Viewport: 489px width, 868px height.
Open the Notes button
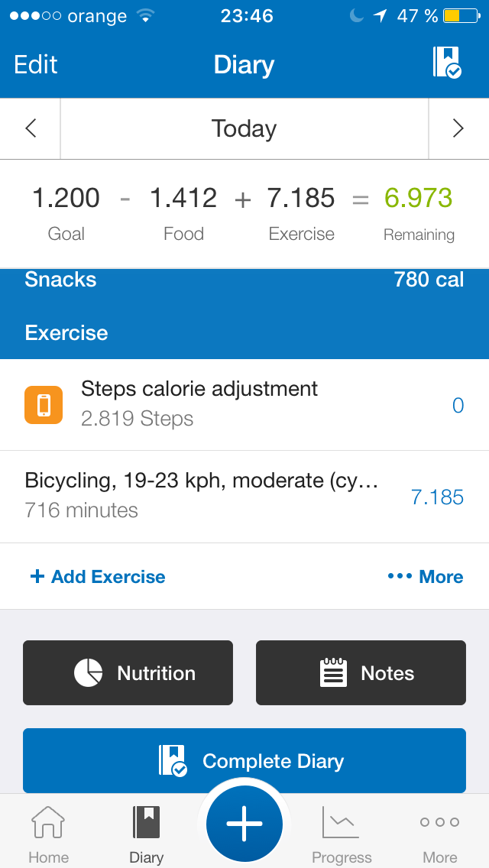pos(361,672)
